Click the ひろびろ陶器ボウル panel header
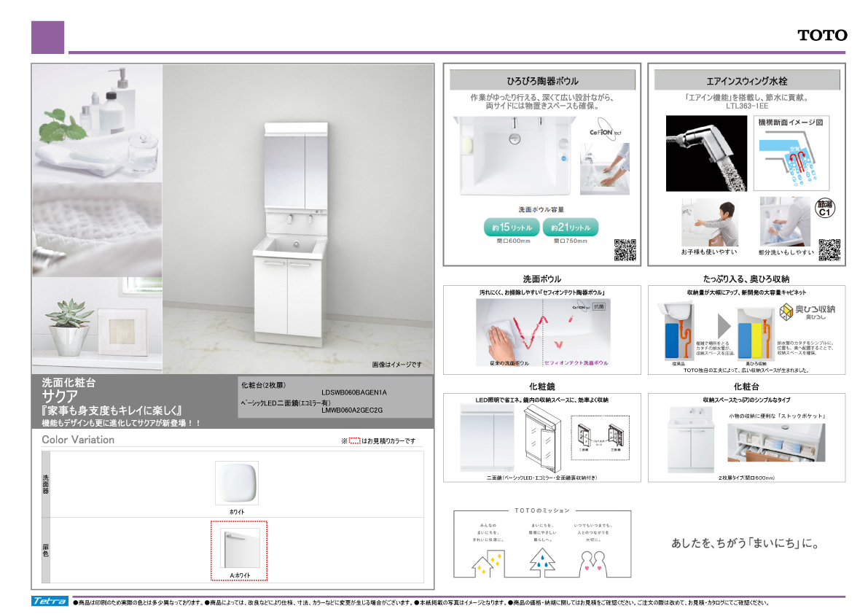 pyautogui.click(x=542, y=81)
